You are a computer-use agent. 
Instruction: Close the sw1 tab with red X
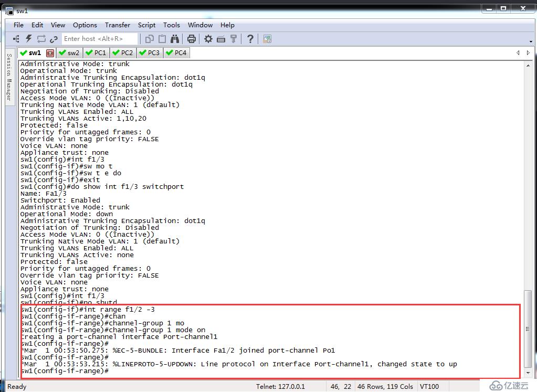(x=50, y=53)
